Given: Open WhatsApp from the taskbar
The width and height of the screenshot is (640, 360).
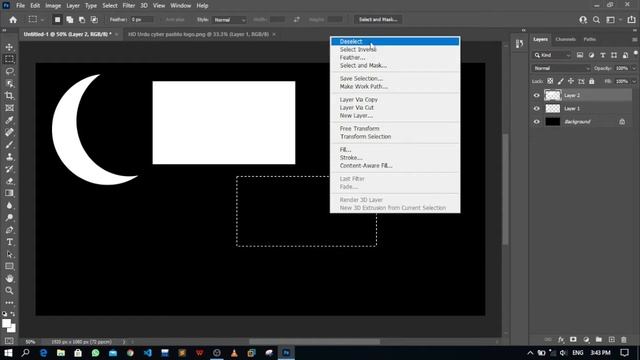Looking at the screenshot, I should [x=96, y=353].
